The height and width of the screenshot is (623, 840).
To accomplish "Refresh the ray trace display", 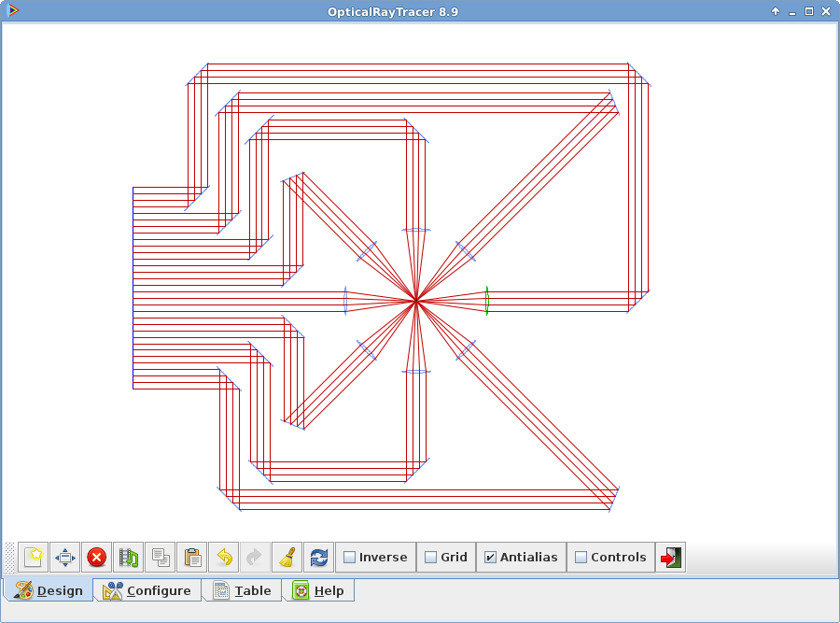I will (318, 557).
